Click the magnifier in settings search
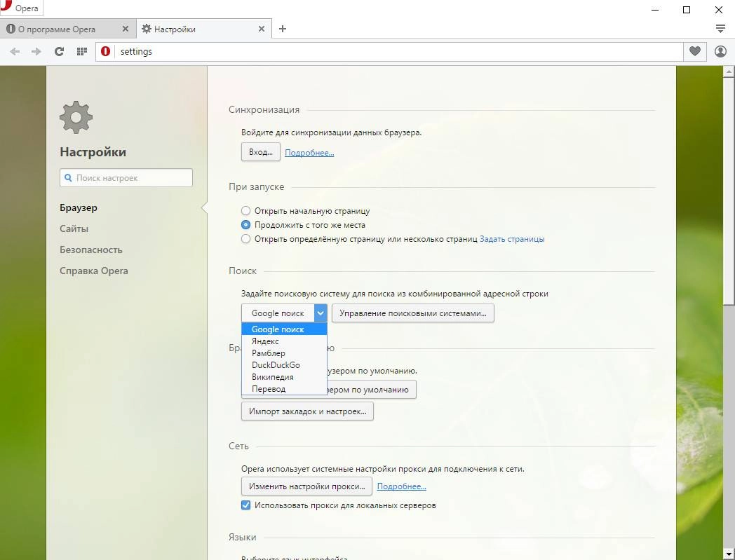Viewport: 735px width, 560px height. 68,178
